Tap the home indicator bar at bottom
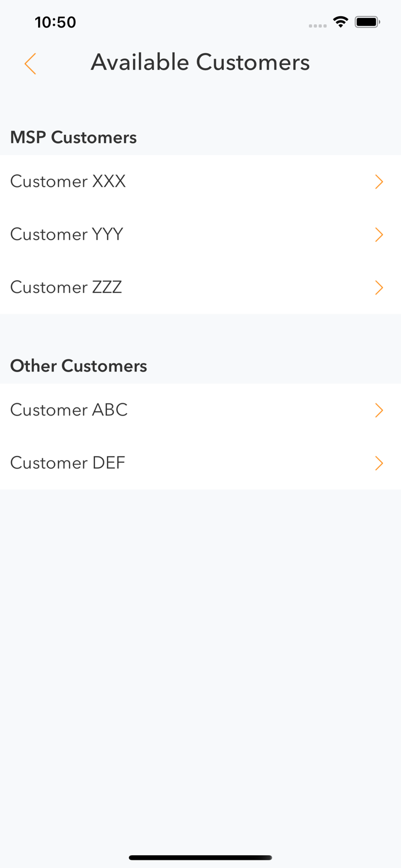The image size is (401, 868). [200, 858]
